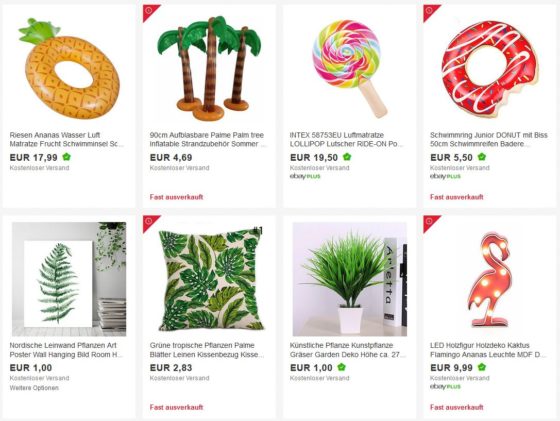
Task: Click the red clock badge on flamingo lamp item
Action: click(429, 222)
